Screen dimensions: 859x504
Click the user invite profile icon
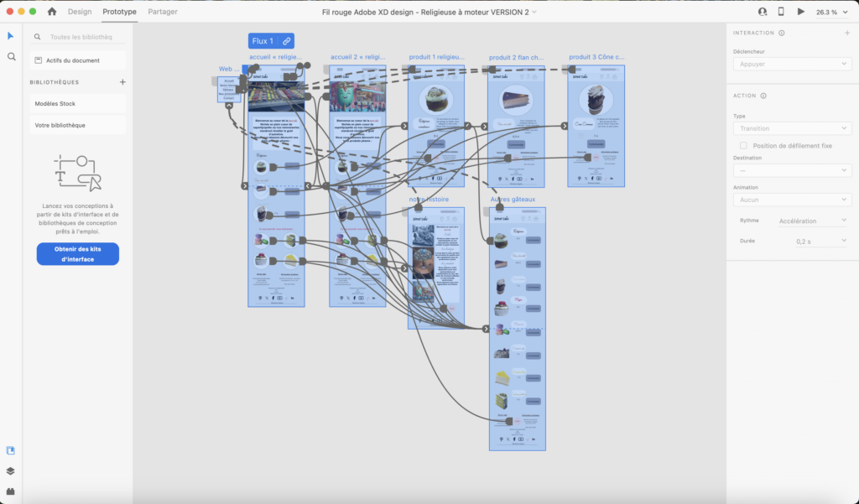point(763,12)
